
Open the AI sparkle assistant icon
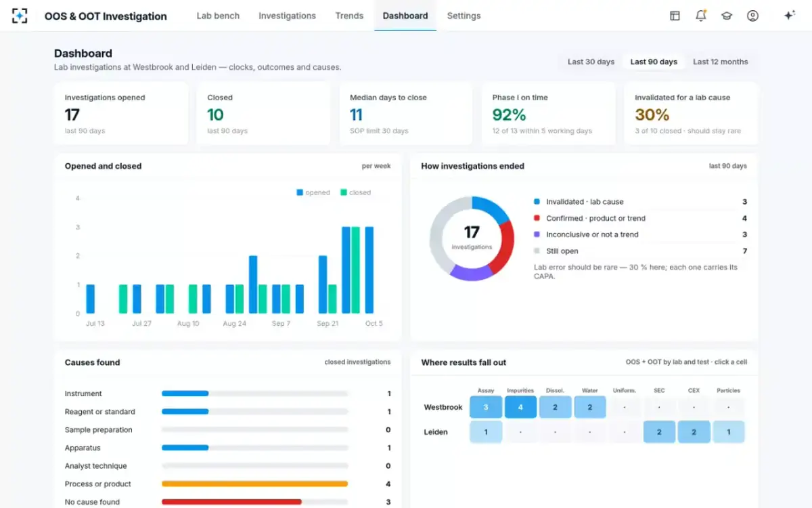(x=789, y=16)
